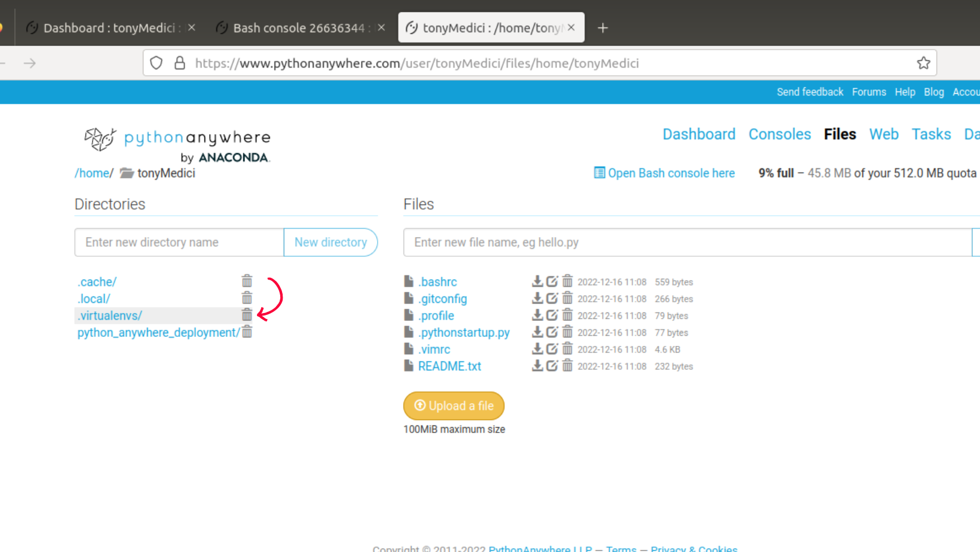Open the Consoles page

(x=779, y=134)
